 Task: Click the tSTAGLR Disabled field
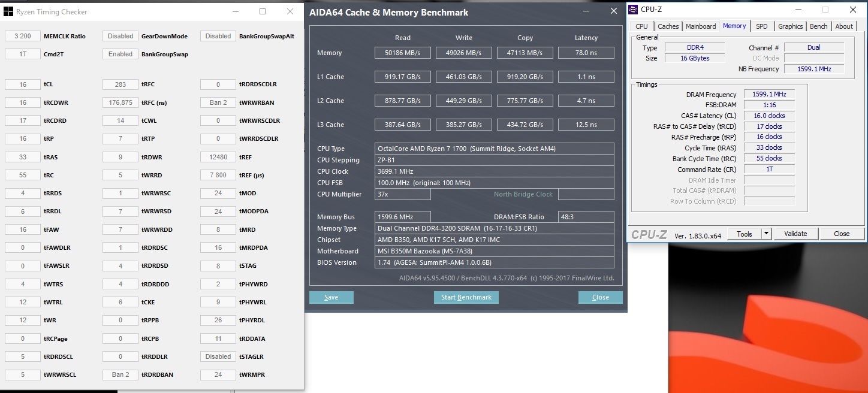click(x=218, y=356)
